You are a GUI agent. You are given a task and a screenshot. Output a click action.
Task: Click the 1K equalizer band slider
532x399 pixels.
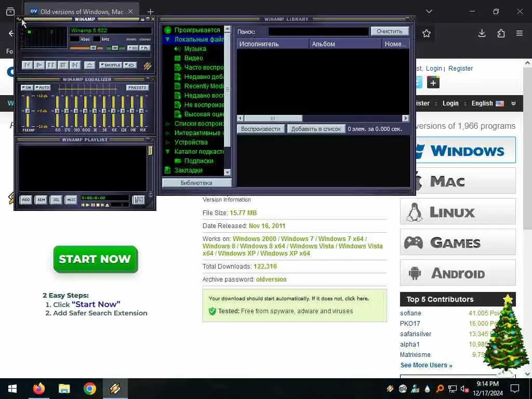tap(95, 111)
